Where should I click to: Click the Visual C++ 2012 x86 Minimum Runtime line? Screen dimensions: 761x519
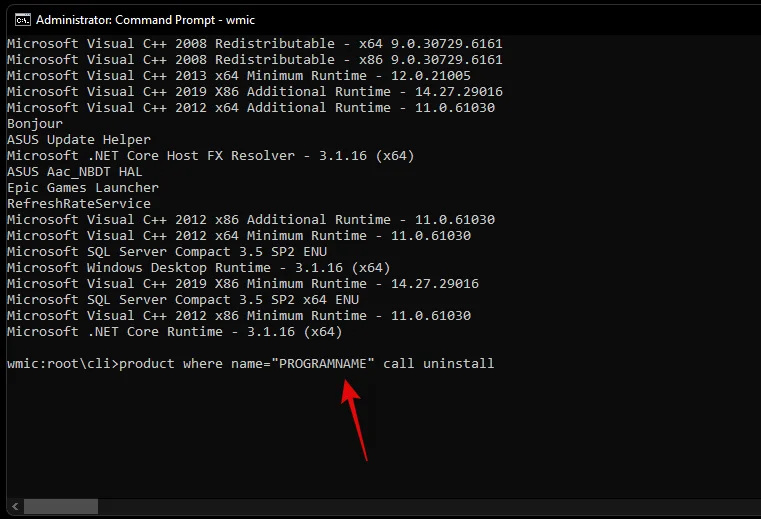coord(239,316)
